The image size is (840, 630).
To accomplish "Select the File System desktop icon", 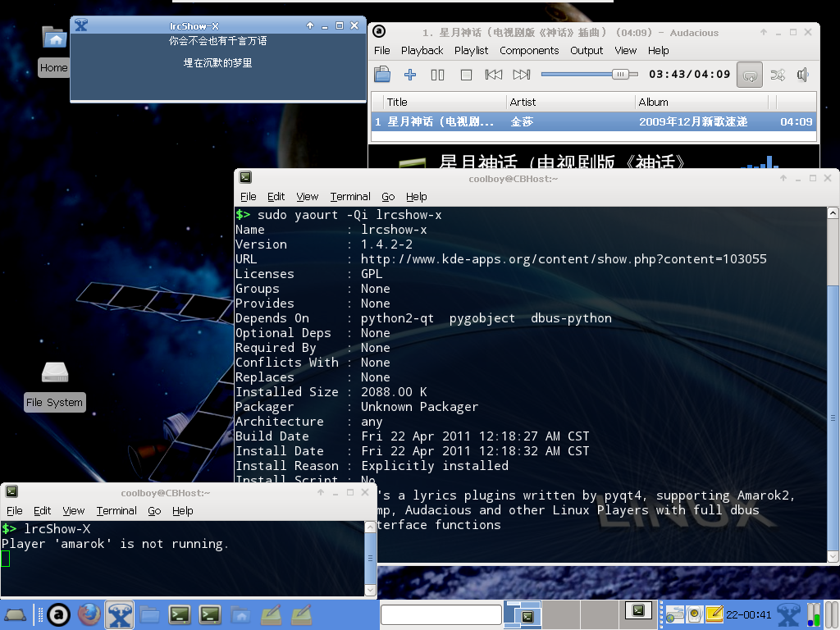I will tap(55, 387).
